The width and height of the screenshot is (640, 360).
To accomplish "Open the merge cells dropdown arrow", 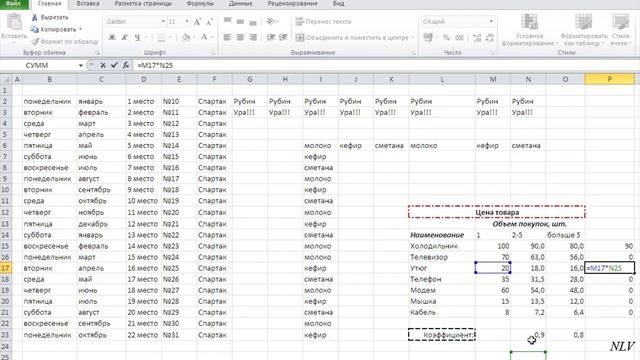I will click(412, 38).
